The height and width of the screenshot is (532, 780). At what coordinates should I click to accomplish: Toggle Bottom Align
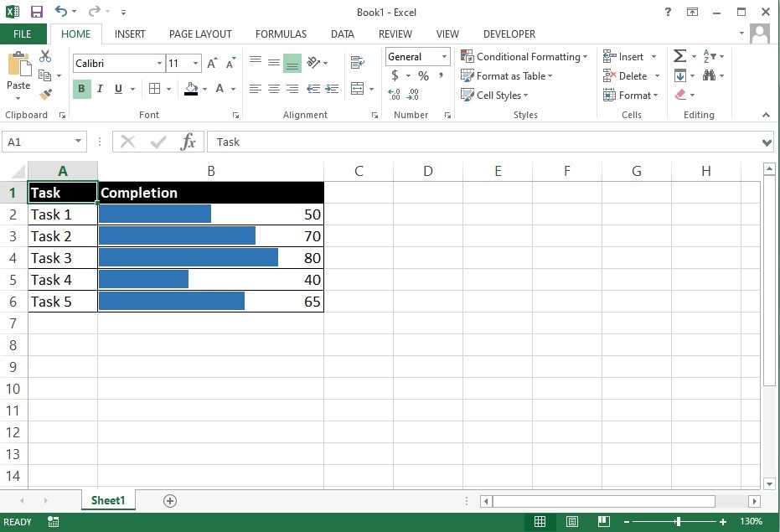292,63
